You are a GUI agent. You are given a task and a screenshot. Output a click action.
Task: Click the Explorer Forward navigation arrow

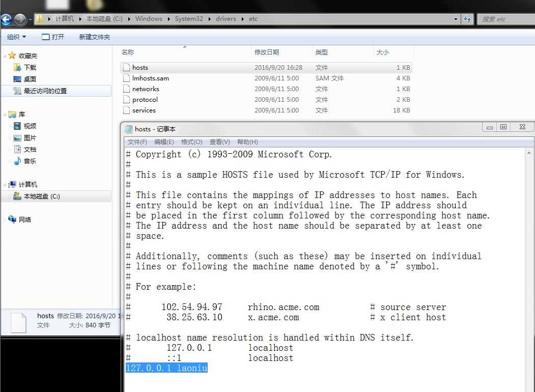tap(20, 19)
